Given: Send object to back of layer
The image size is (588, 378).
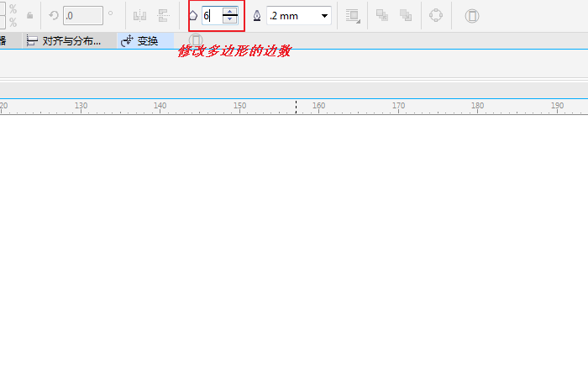Looking at the screenshot, I should coord(406,15).
